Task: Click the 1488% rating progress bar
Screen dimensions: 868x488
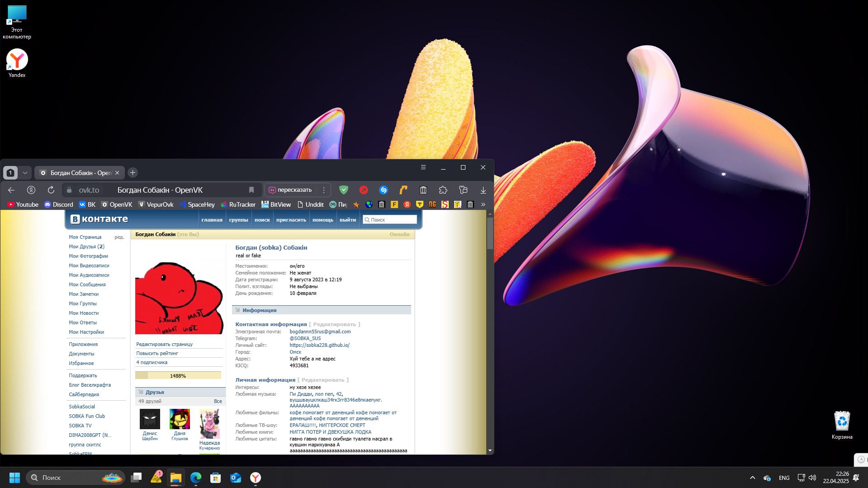Action: 178,375
